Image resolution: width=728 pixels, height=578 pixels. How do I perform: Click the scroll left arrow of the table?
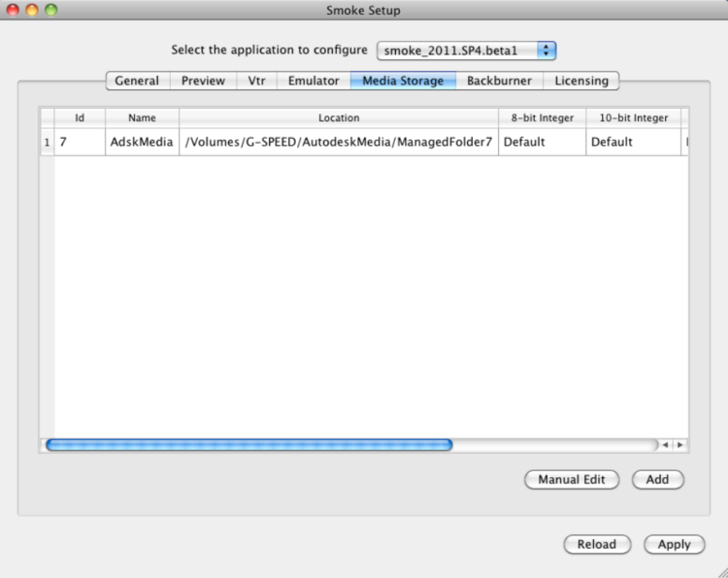pyautogui.click(x=665, y=445)
